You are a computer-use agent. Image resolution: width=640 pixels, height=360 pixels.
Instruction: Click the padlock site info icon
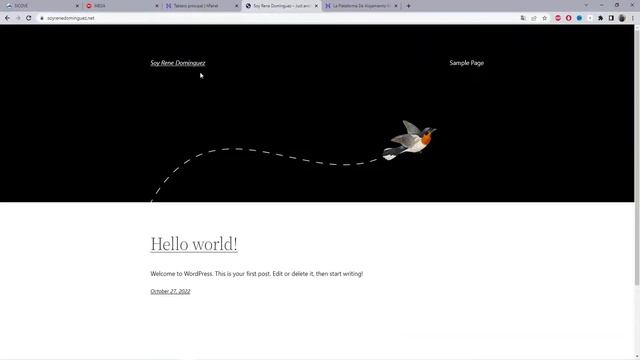point(42,18)
